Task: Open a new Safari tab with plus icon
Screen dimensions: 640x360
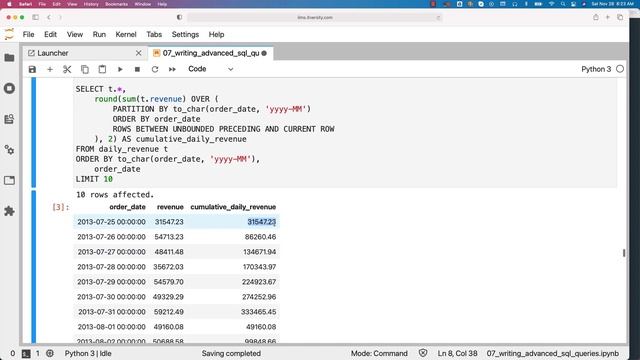Action: click(x=608, y=17)
